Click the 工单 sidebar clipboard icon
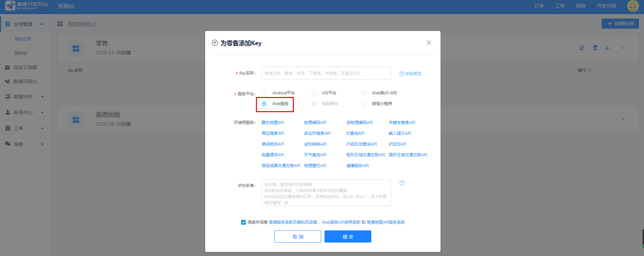 pyautogui.click(x=8, y=128)
